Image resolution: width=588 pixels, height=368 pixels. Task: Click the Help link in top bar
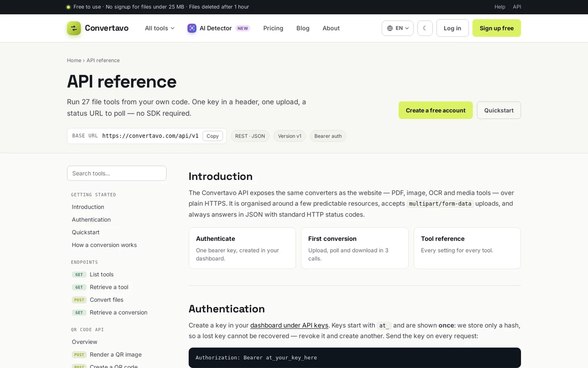(x=500, y=7)
